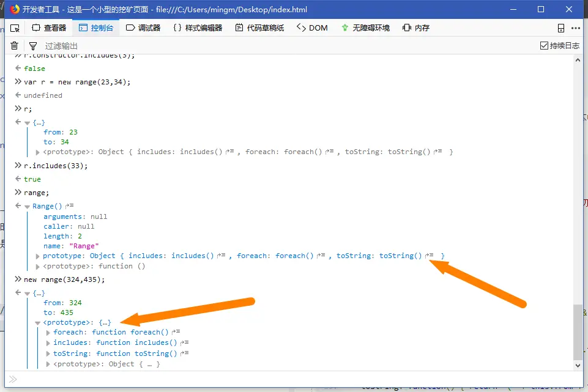Open the 内存 memory tab

[x=416, y=28]
